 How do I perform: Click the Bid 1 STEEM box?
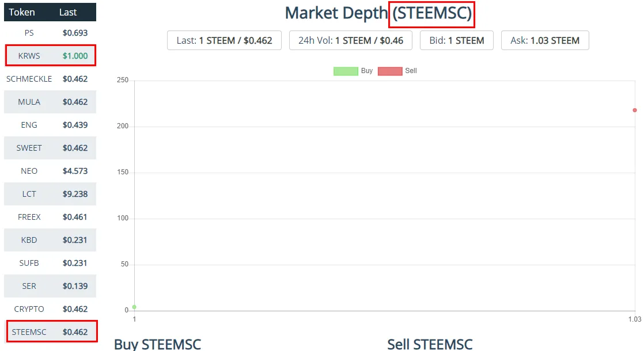click(456, 40)
